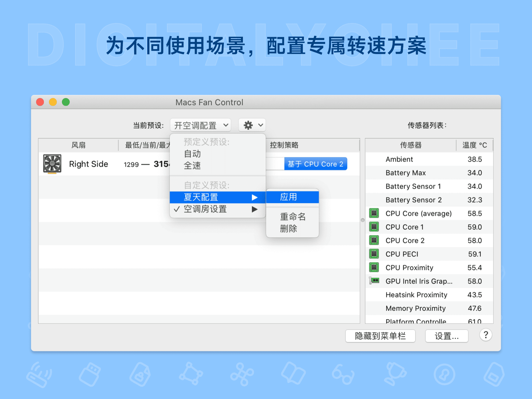Click the CPU Core (average) chip icon
Viewport: 532px width, 399px height.
click(x=374, y=213)
